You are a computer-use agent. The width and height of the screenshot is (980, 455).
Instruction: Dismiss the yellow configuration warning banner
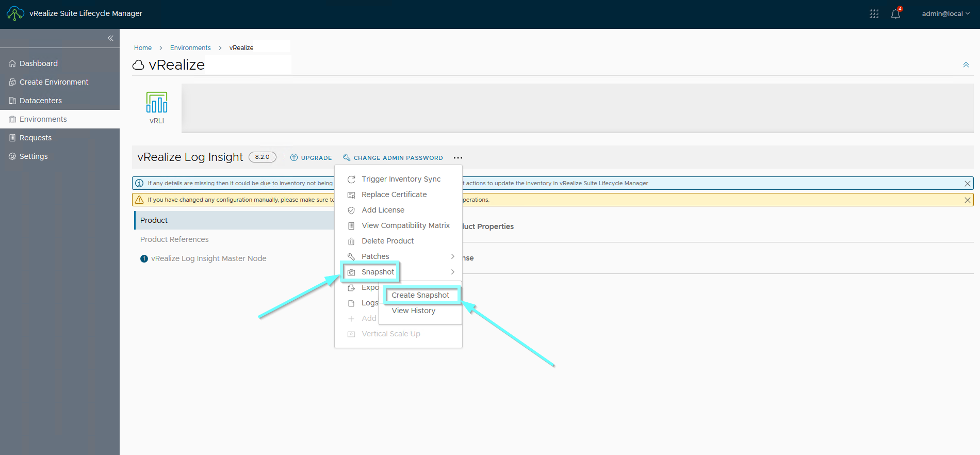click(x=968, y=200)
